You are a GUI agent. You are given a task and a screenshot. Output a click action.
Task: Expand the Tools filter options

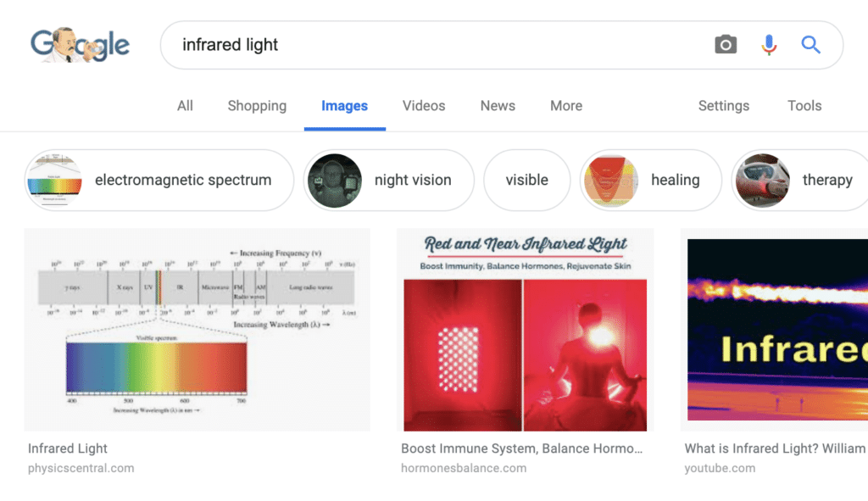click(804, 106)
